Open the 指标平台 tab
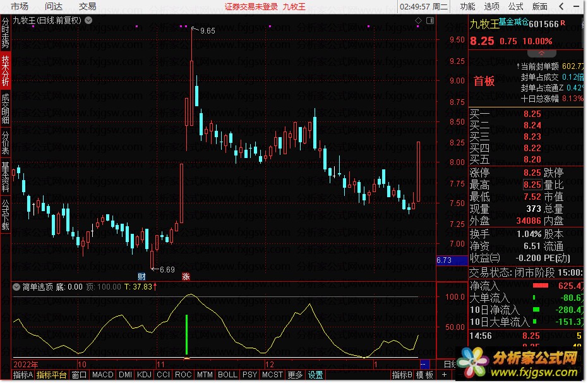 coord(51,375)
